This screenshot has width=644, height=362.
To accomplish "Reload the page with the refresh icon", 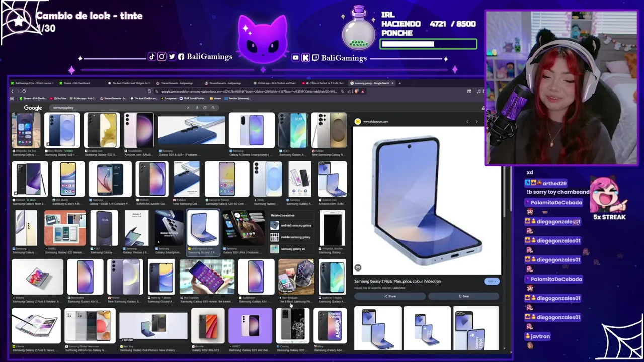I will point(24,91).
